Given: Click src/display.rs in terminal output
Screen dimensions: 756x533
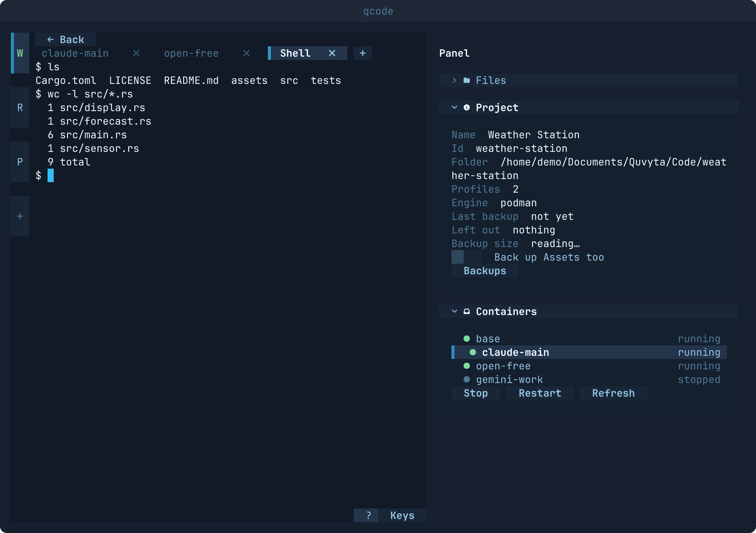Looking at the screenshot, I should [x=103, y=107].
